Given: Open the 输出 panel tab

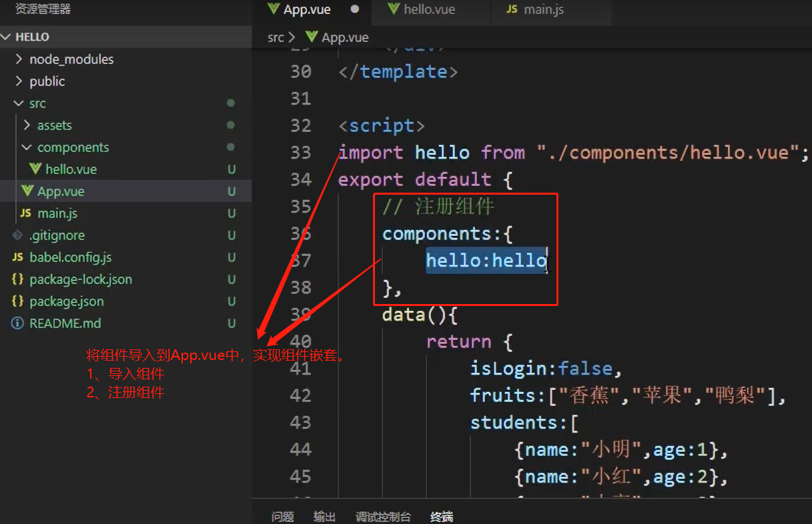Looking at the screenshot, I should (x=325, y=517).
